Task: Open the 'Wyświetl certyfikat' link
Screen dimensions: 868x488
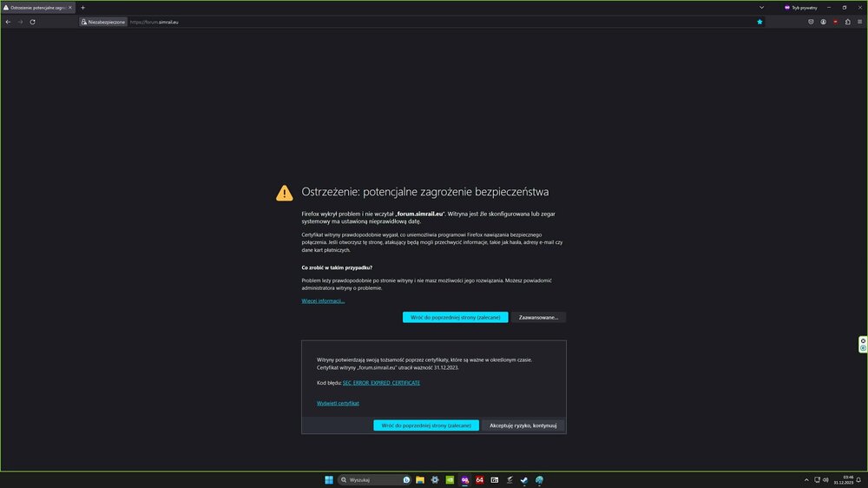Action: click(x=338, y=403)
